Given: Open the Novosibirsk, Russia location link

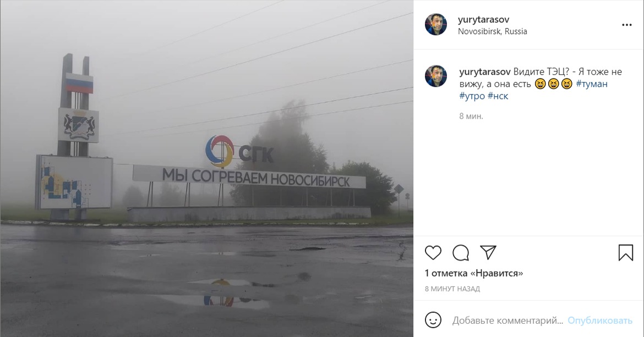Looking at the screenshot, I should pos(493,31).
